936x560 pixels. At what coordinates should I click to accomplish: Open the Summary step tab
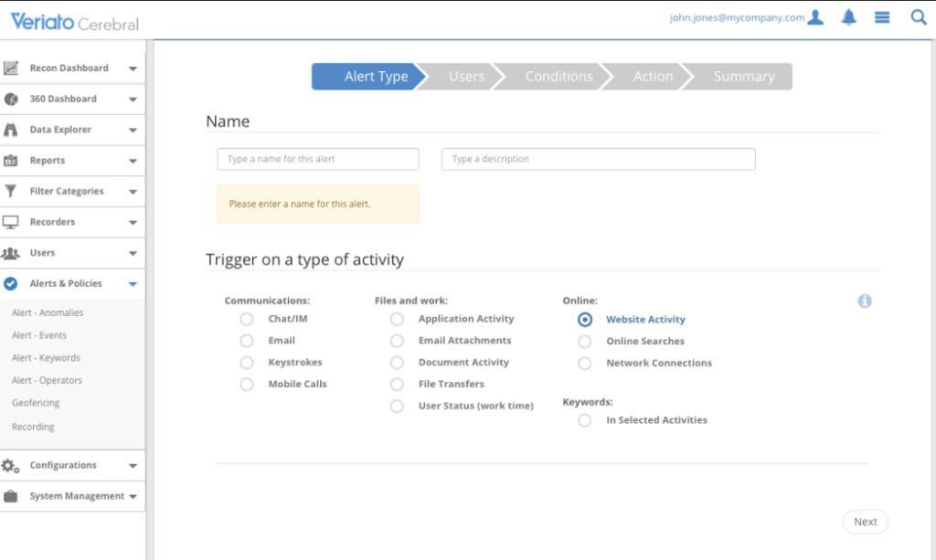coord(743,76)
